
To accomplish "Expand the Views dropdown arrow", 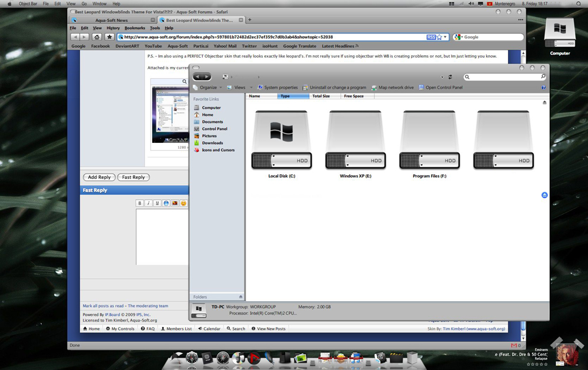I will pos(251,88).
